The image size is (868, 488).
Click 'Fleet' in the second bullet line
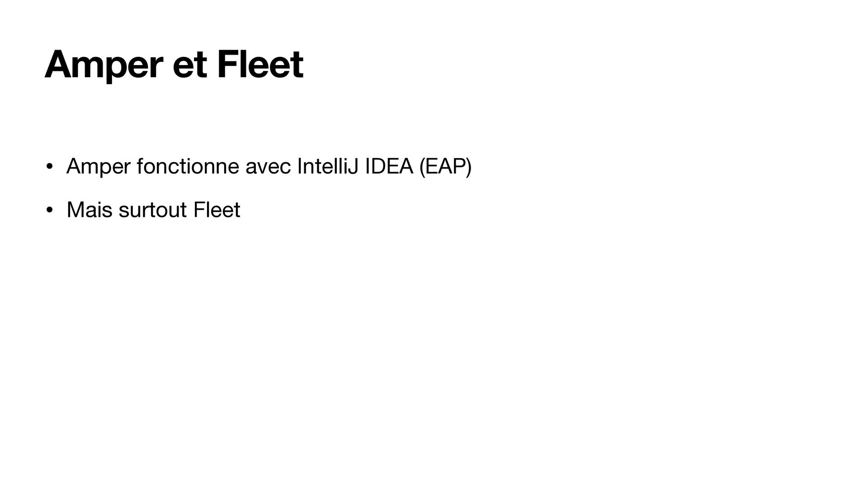[217, 210]
